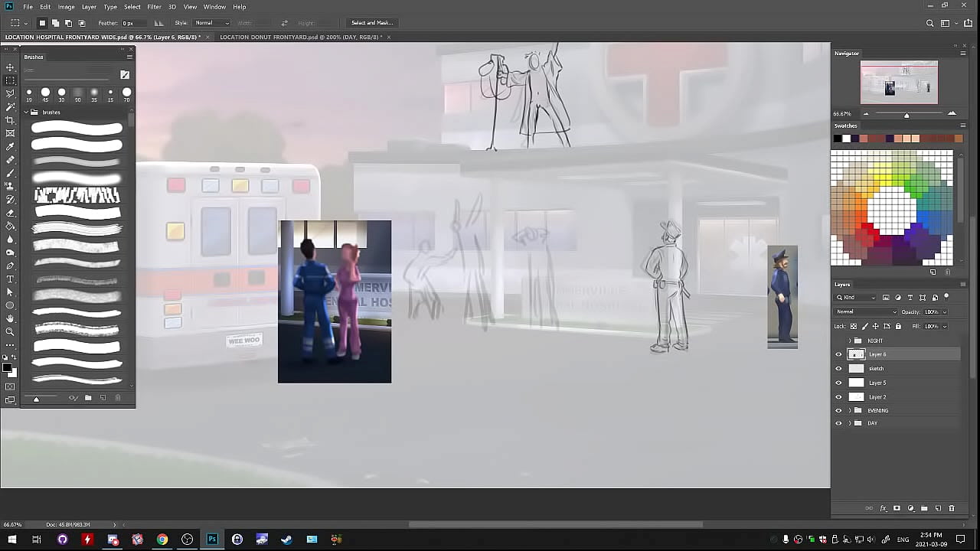Viewport: 980px width, 551px height.
Task: Select the Zoom tool in toolbar
Action: [10, 331]
